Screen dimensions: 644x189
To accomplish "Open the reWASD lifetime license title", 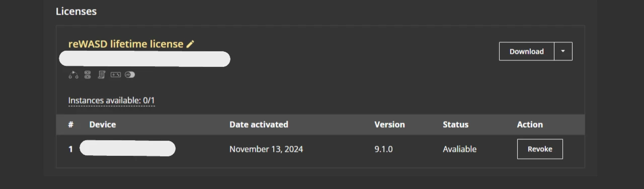I will click(126, 44).
